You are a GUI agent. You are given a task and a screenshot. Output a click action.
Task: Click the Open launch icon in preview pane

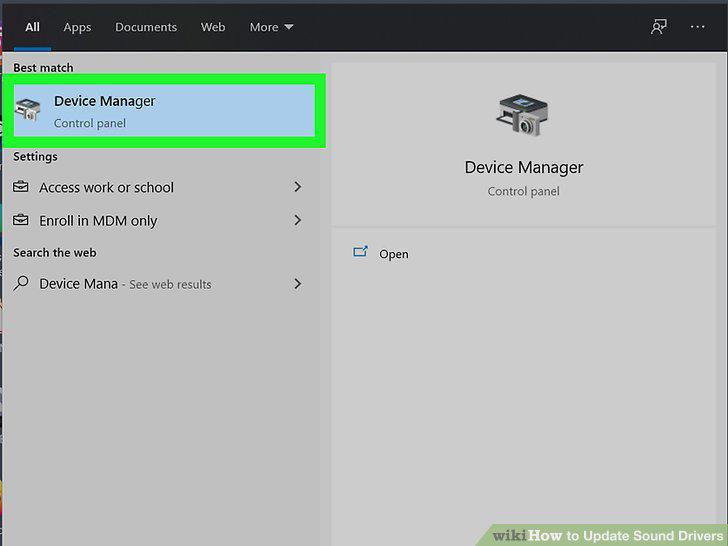(360, 251)
